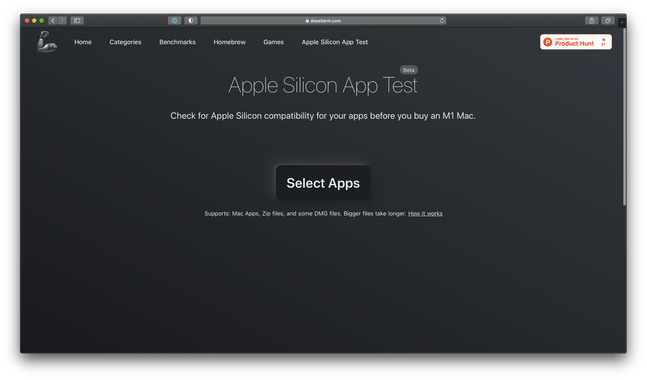
Task: Maximize window with green button
Action: (x=41, y=20)
